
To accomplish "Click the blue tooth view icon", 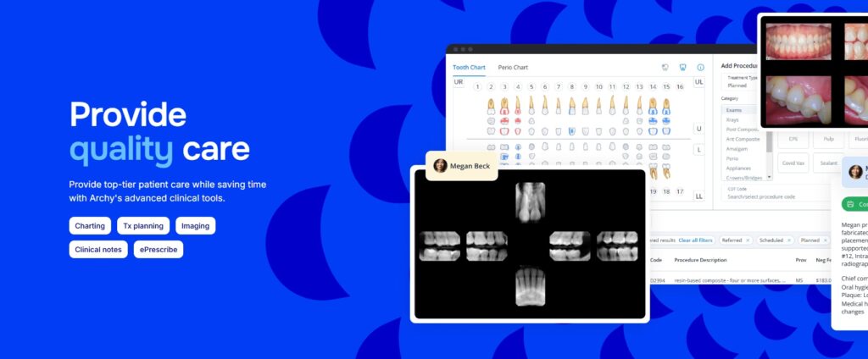I will 682,68.
